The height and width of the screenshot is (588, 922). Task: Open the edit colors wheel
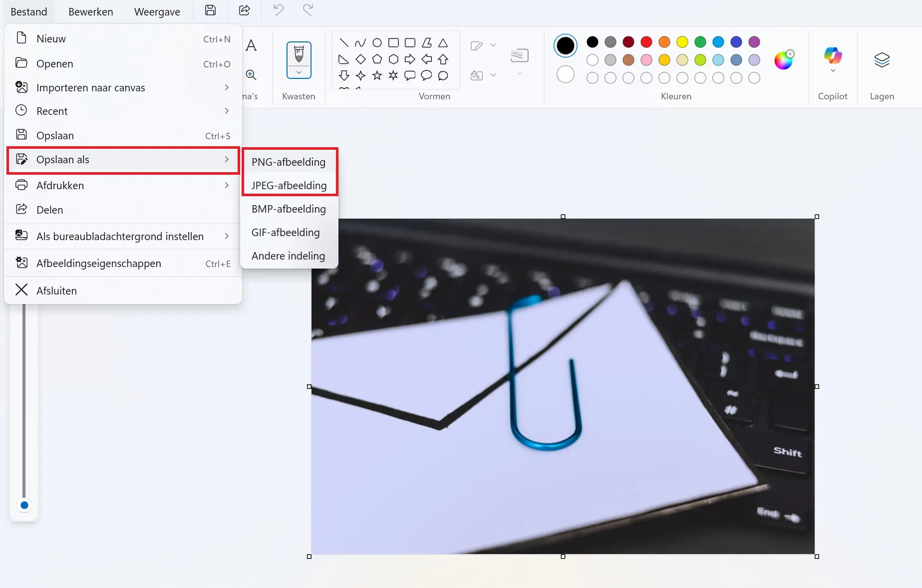coord(784,60)
